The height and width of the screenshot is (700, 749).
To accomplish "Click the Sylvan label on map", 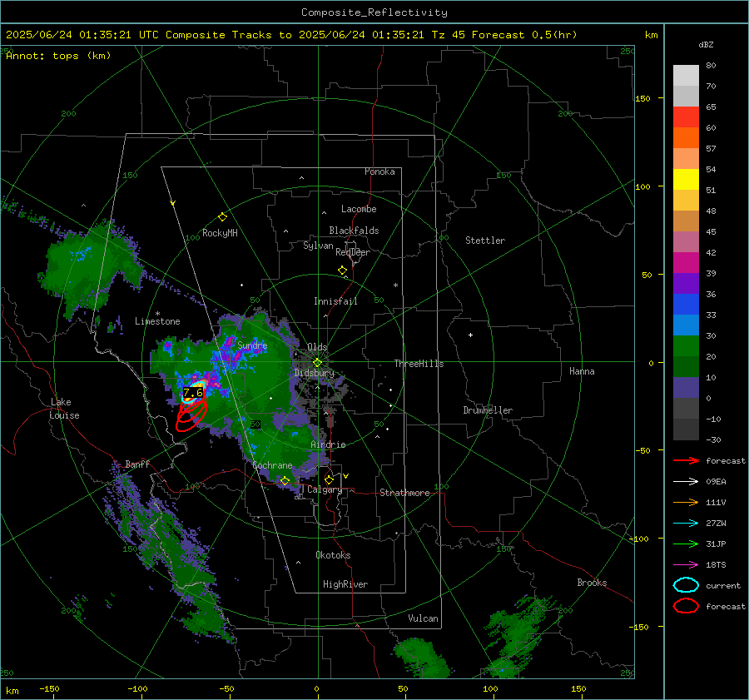I will tap(318, 246).
